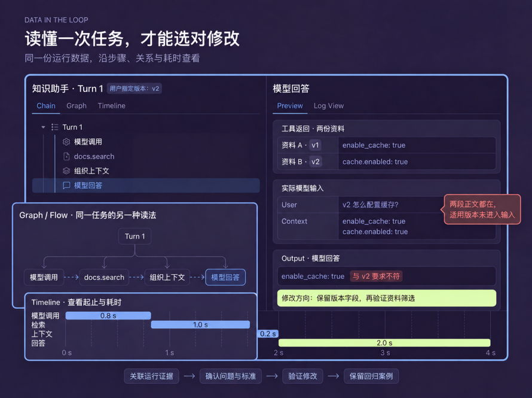Click the docs.search node in the flow graph

104,278
